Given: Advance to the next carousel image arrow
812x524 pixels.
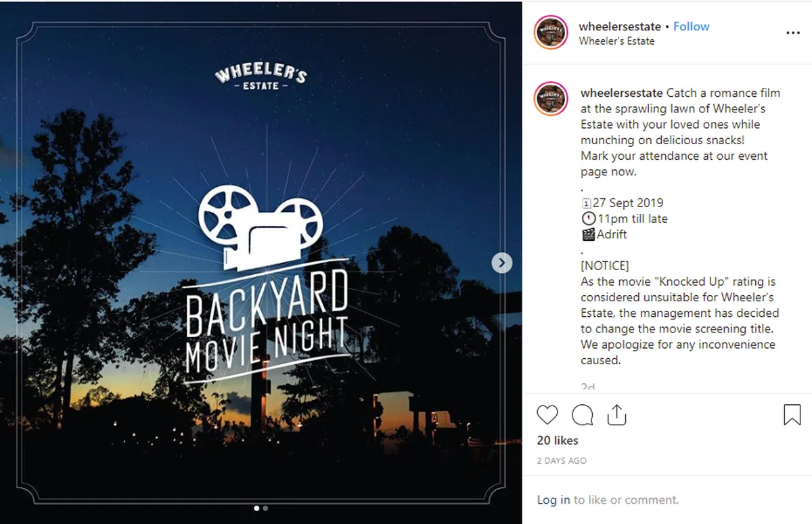Looking at the screenshot, I should 501,263.
